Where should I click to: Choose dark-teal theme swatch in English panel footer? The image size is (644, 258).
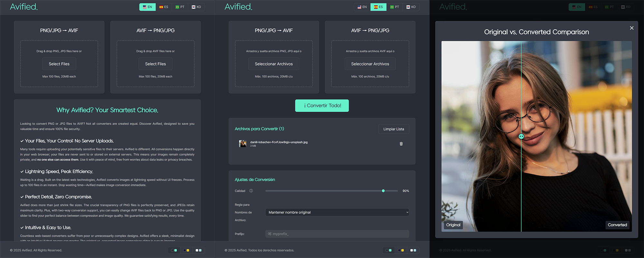pos(174,250)
